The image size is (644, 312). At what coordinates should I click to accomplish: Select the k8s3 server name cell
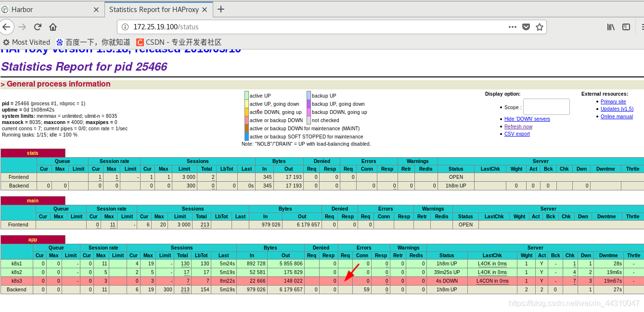point(17,281)
